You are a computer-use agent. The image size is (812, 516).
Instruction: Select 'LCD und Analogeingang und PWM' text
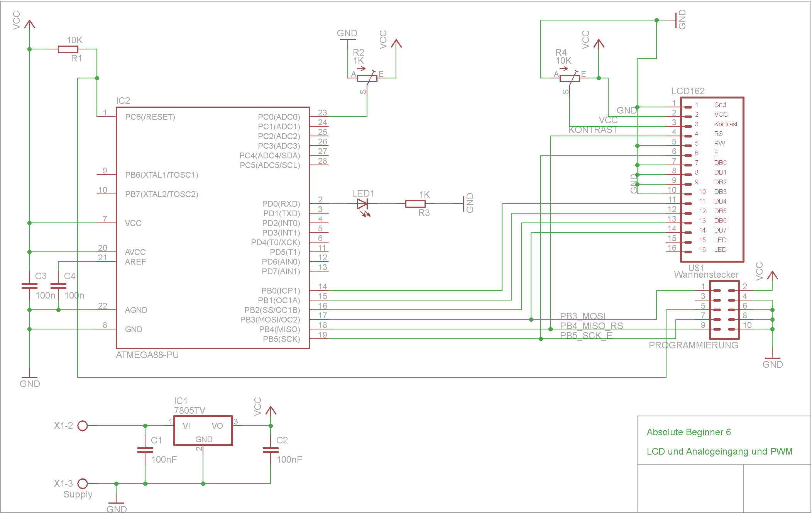click(x=719, y=451)
